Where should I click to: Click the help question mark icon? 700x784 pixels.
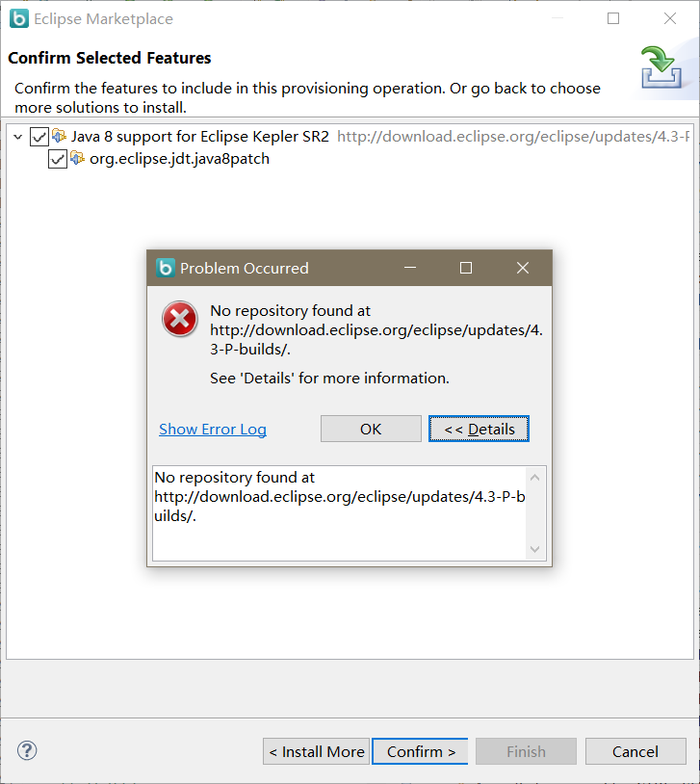27,750
